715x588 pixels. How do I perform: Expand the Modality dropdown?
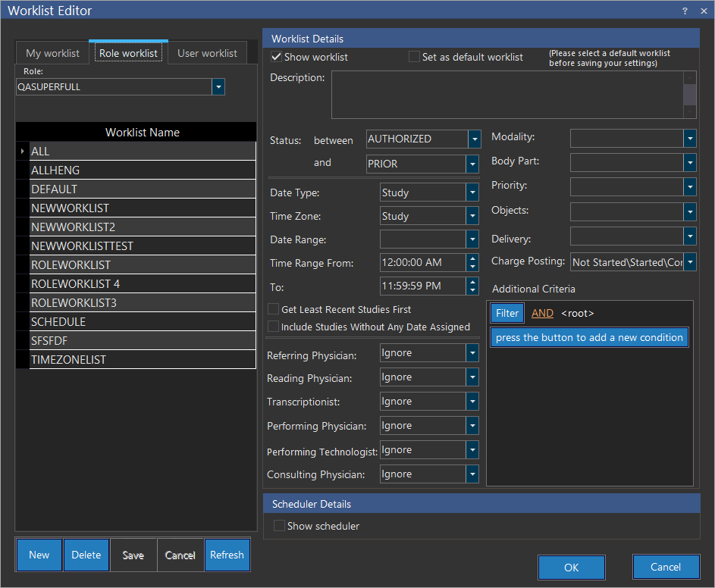point(689,138)
